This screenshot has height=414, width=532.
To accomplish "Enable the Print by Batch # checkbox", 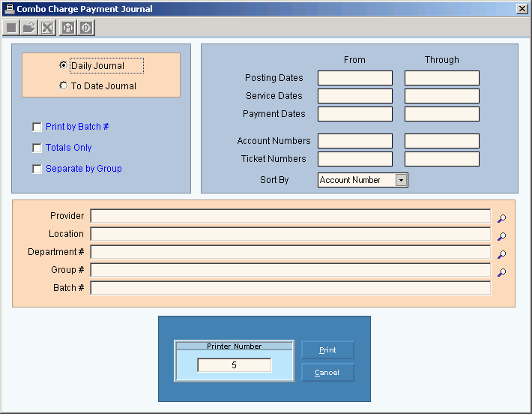I will coord(37,127).
